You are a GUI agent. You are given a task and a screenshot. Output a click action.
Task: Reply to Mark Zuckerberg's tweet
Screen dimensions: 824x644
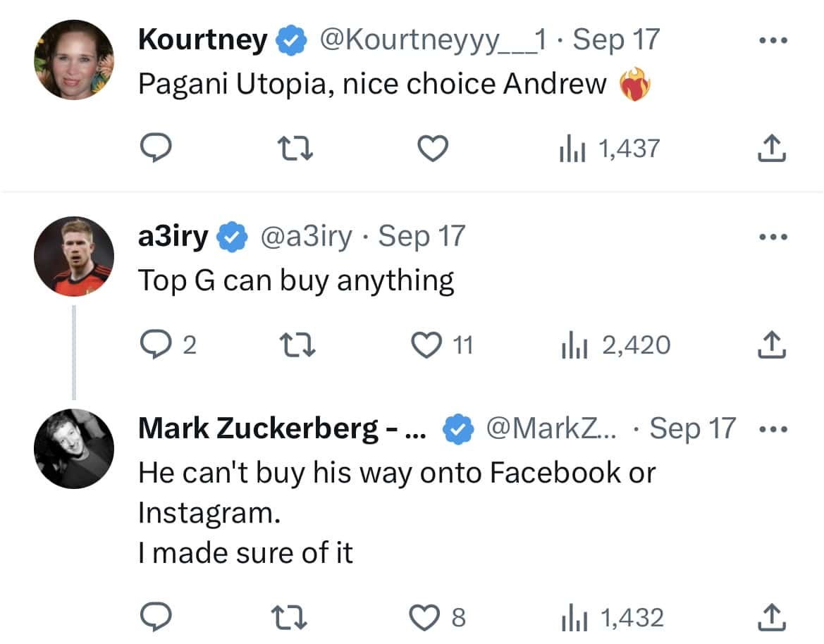point(158,615)
